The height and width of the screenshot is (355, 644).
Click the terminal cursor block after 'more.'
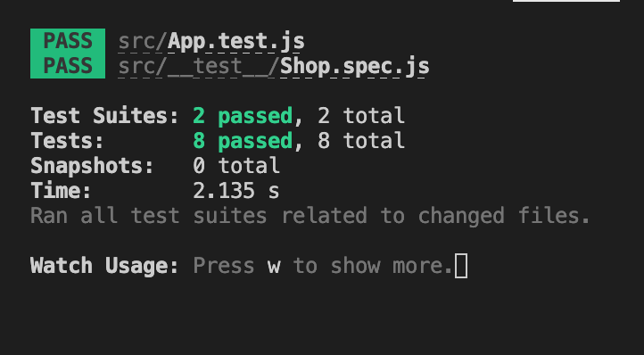click(x=461, y=266)
